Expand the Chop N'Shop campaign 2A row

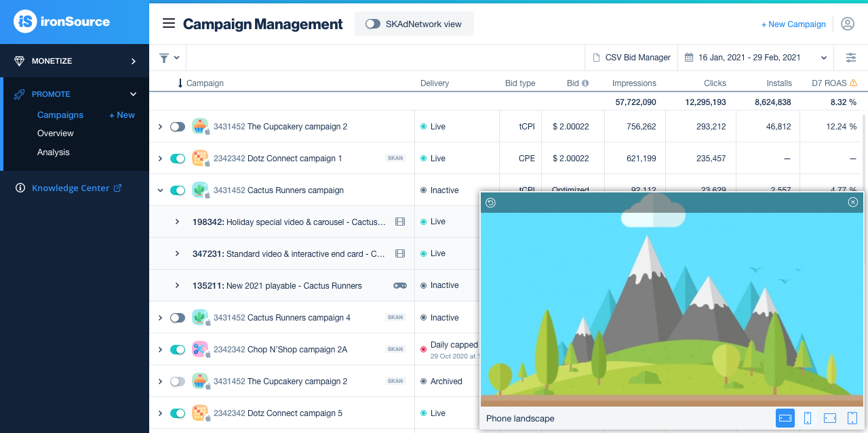pyautogui.click(x=161, y=350)
